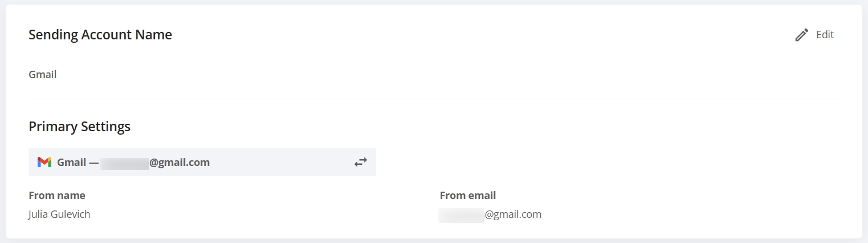Click the Gmail M logo icon
The image size is (868, 243).
click(x=44, y=162)
